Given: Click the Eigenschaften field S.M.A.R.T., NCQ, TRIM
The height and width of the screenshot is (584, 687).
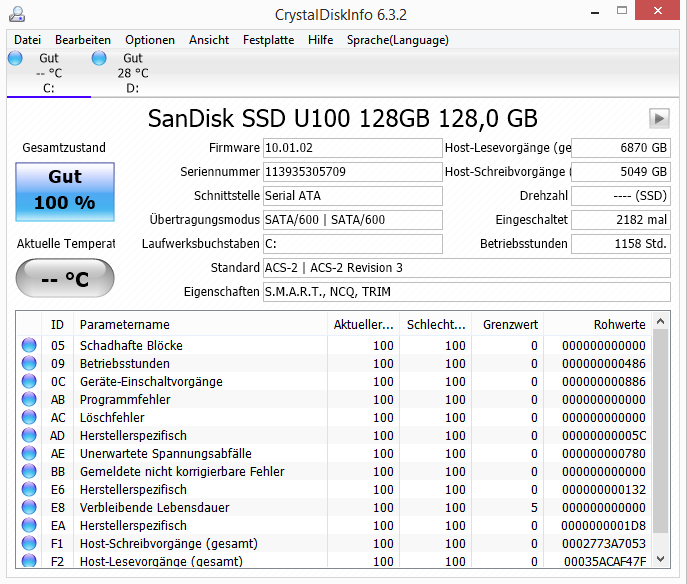Looking at the screenshot, I should point(467,292).
